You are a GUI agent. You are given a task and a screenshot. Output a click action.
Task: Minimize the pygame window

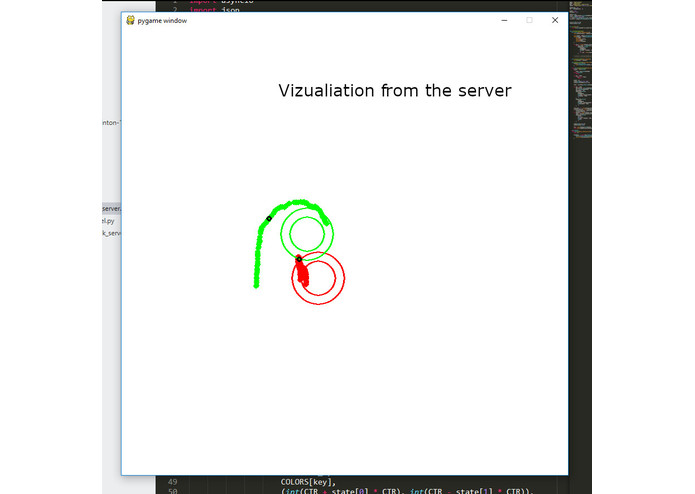click(x=504, y=20)
